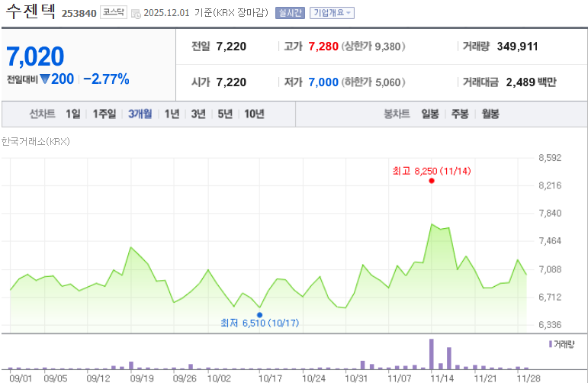The image size is (588, 383).
Task: Open the 일봉 daily candle chart
Action: click(430, 114)
